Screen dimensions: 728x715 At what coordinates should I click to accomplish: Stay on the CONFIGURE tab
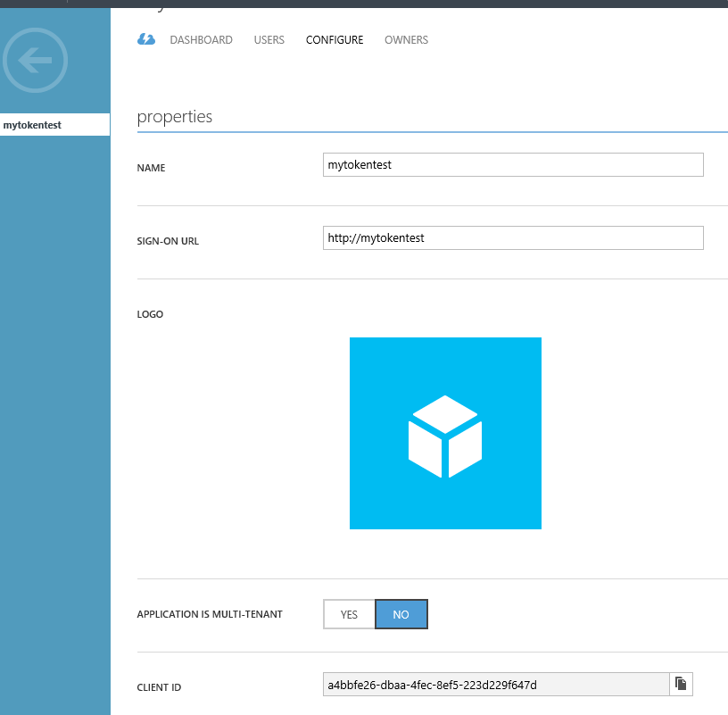coord(335,40)
